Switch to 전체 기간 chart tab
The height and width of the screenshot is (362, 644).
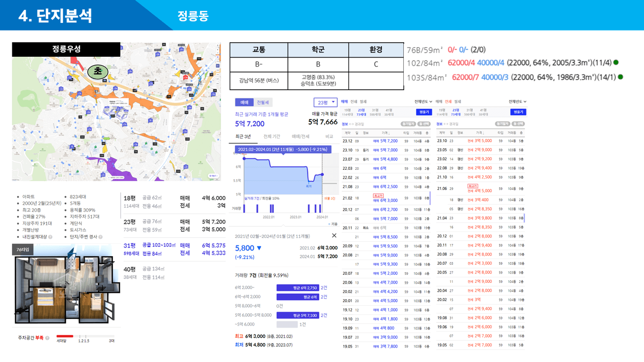pyautogui.click(x=272, y=136)
